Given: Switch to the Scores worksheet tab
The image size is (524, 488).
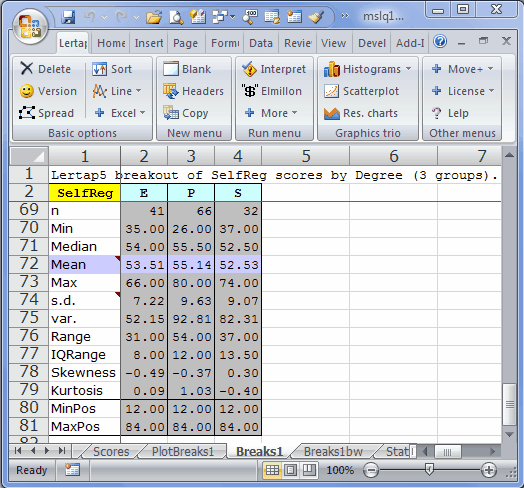Looking at the screenshot, I should pos(111,452).
